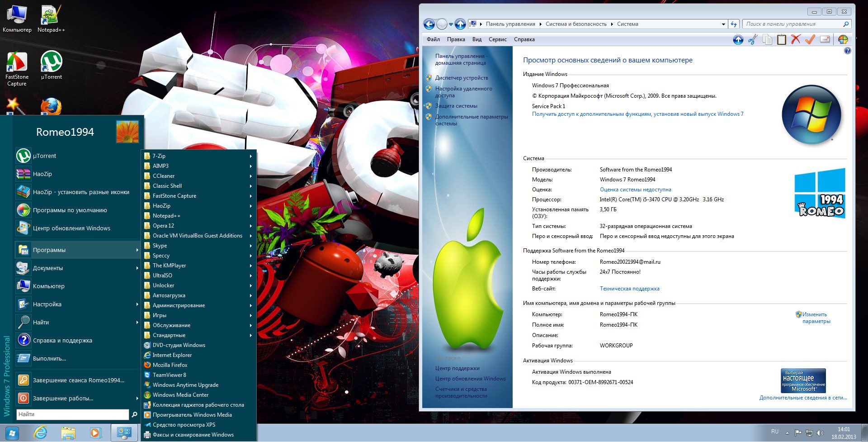This screenshot has height=442, width=868.
Task: Click the user avatar picture in the Start menu
Action: (127, 132)
